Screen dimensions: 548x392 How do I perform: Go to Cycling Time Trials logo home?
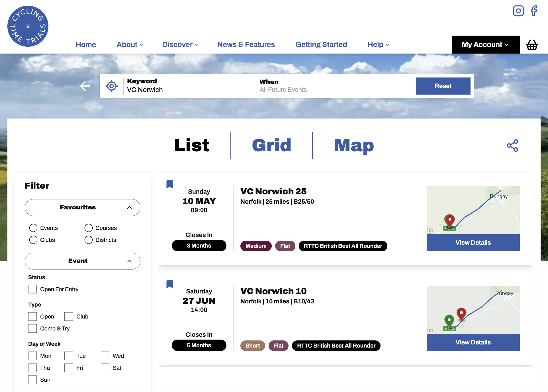pyautogui.click(x=28, y=26)
